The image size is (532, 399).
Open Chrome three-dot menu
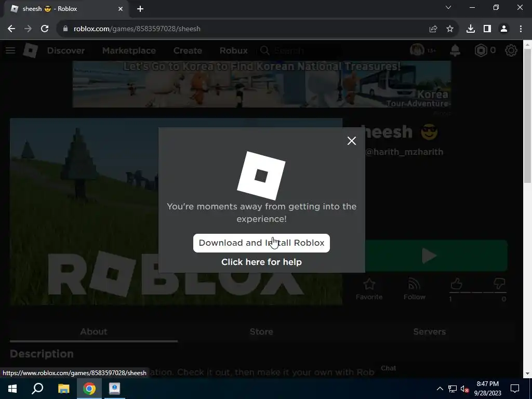click(521, 29)
